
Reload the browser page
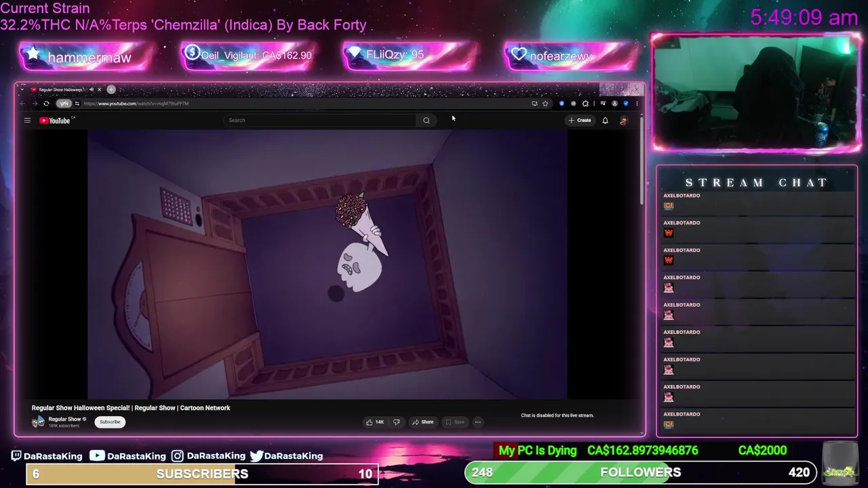[46, 104]
